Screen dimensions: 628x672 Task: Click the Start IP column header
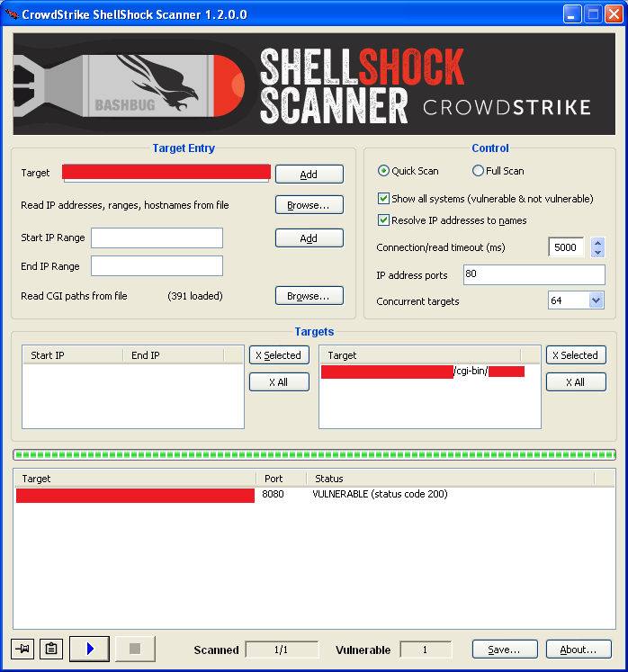[x=73, y=355]
